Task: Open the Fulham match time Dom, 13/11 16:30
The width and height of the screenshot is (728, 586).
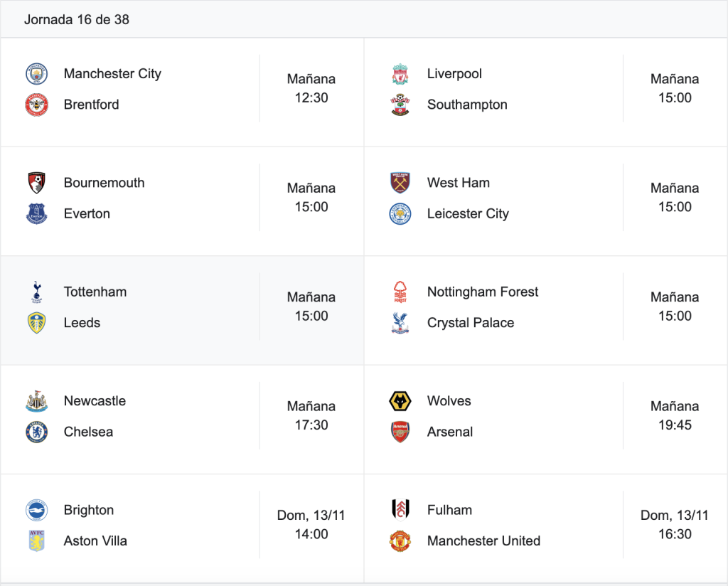Action: click(x=675, y=525)
